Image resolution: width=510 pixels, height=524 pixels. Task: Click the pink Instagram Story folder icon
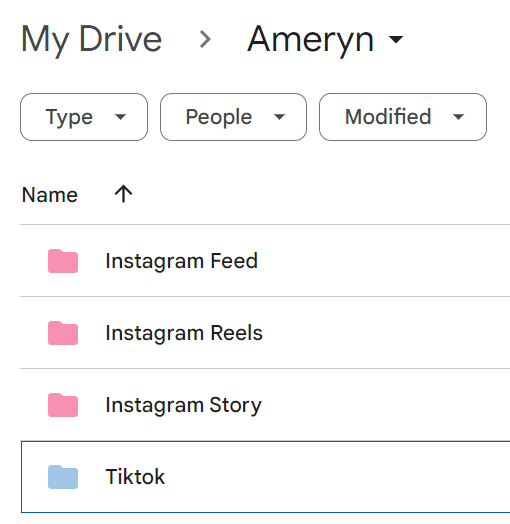tap(63, 405)
